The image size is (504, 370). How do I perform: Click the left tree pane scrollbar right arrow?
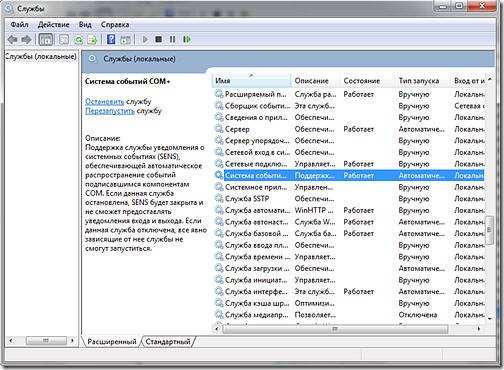point(72,341)
